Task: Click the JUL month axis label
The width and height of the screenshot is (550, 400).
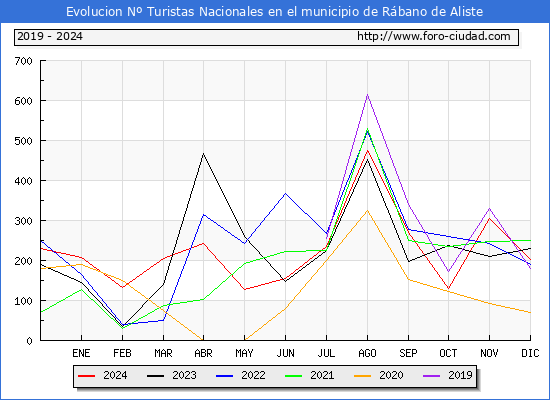Action: [327, 353]
